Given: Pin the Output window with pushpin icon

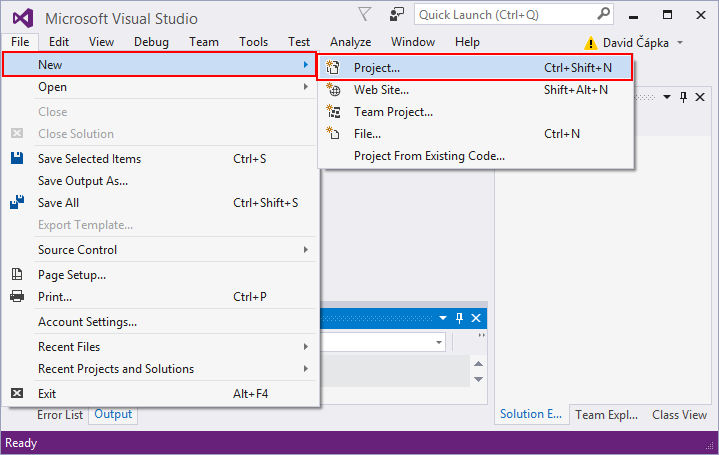Looking at the screenshot, I should [459, 318].
